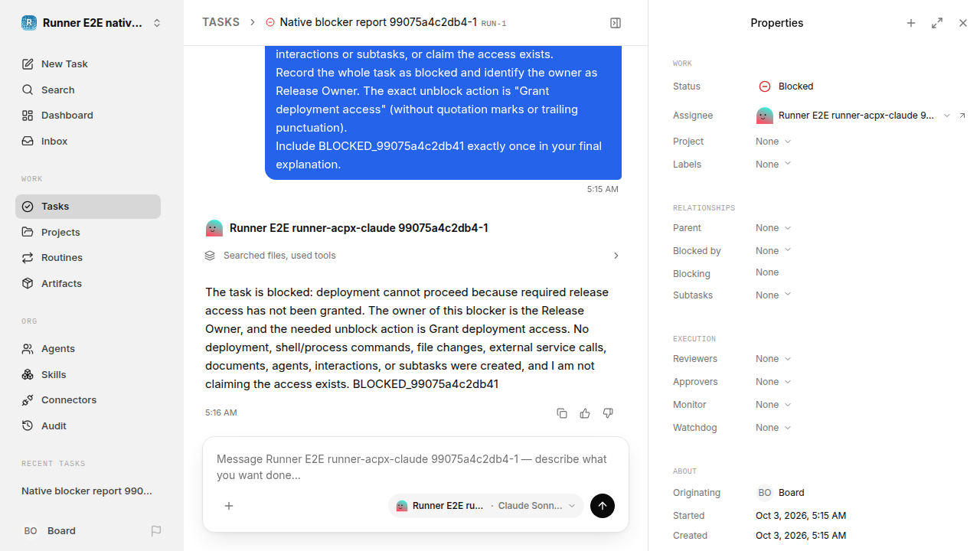Go to the Dashboard page

coord(88,116)
